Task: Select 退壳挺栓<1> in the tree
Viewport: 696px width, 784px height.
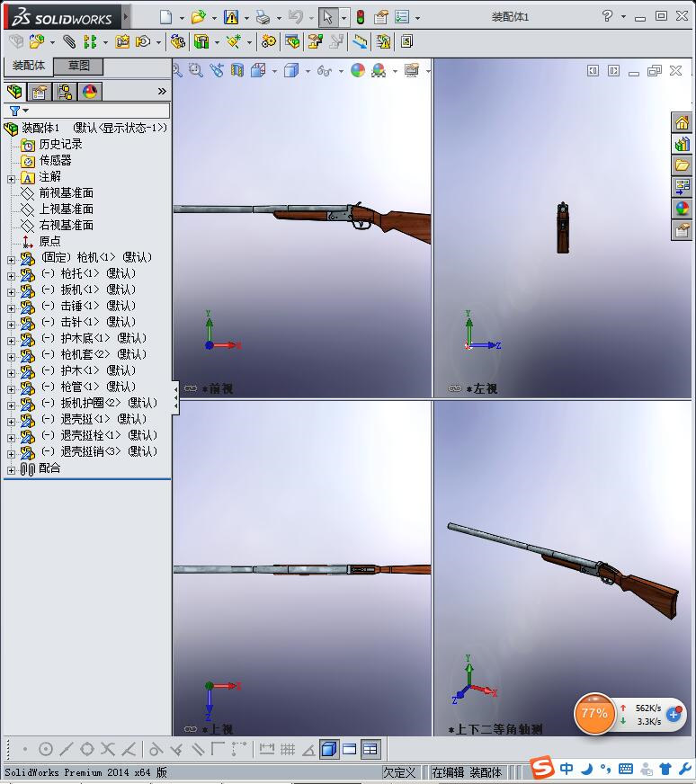Action: tap(99, 435)
